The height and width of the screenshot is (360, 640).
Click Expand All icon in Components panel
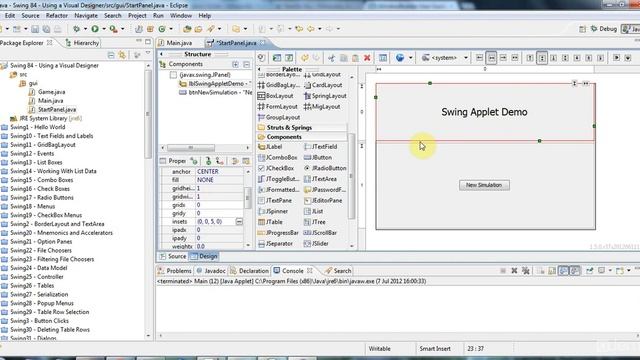coord(236,64)
